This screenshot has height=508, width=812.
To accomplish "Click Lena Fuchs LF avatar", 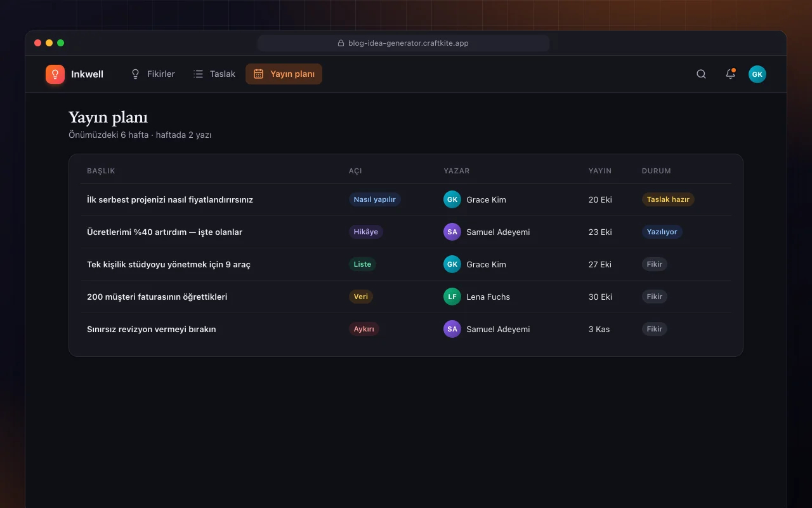I will click(452, 297).
